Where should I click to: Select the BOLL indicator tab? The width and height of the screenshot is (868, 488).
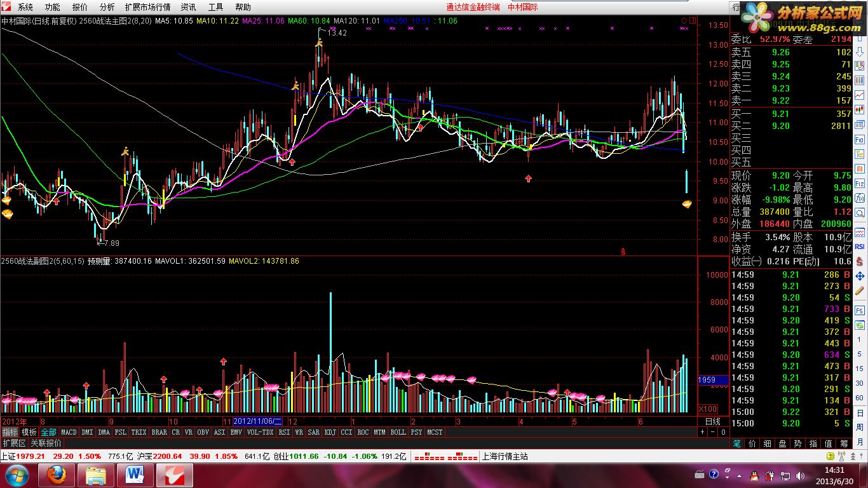(398, 432)
